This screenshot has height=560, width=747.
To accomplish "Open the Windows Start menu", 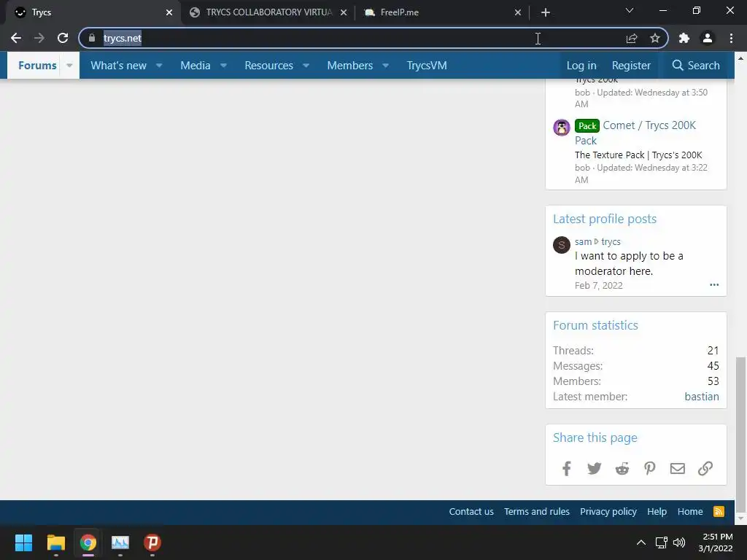I will (x=23, y=542).
